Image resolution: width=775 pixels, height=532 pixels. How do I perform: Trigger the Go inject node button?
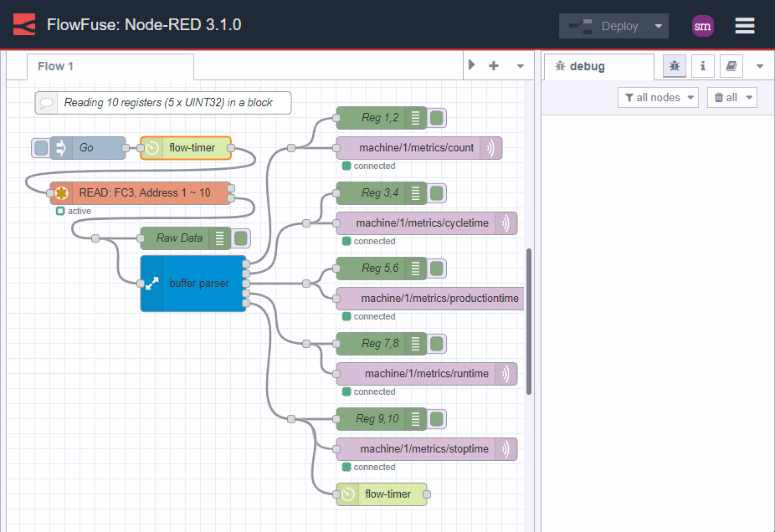40,148
